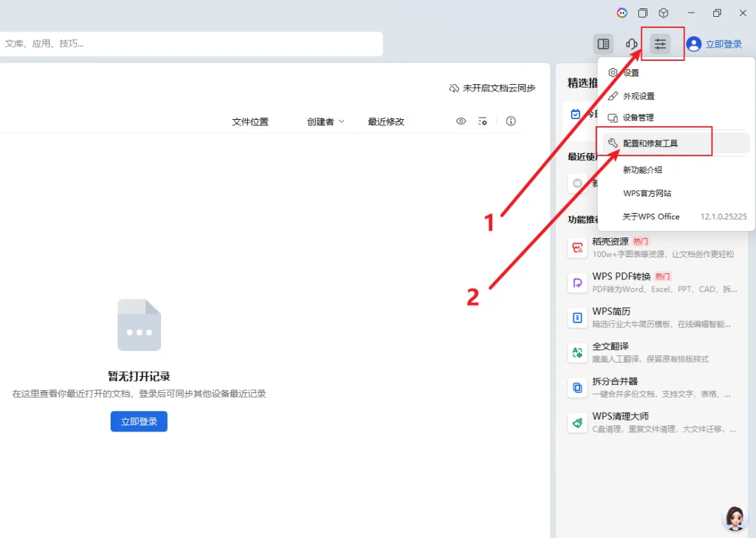Open WPS清理大师 recommendation title
The image size is (756, 538).
pos(620,416)
